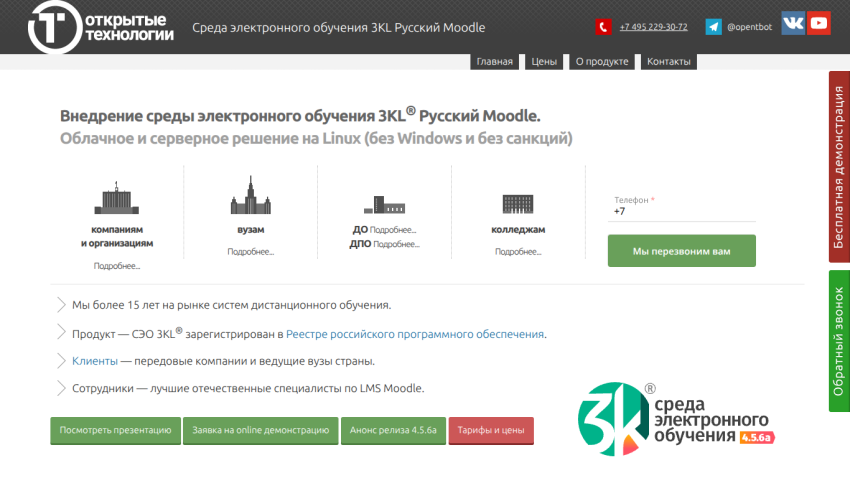
Task: Click the chevron beside the Сотрудники line
Action: click(61, 388)
